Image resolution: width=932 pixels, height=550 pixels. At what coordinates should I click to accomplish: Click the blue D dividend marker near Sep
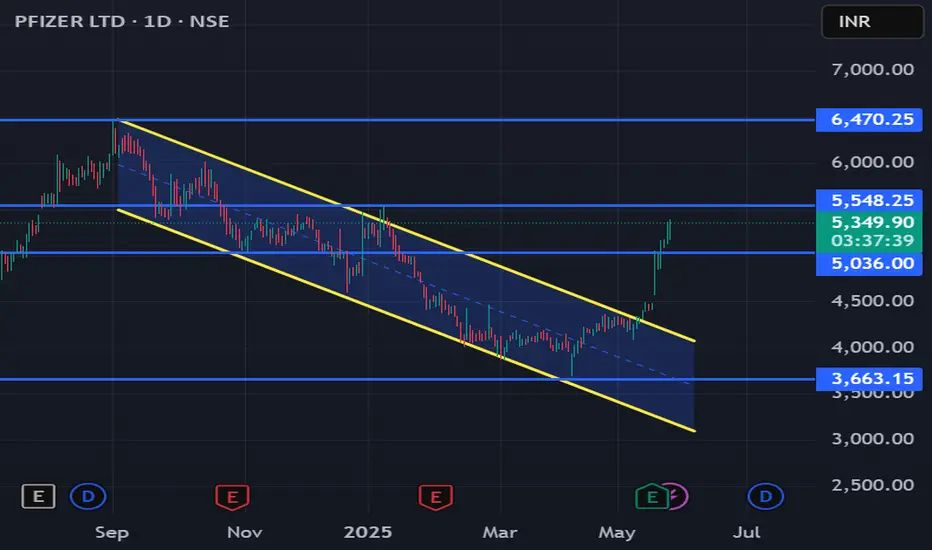point(88,496)
